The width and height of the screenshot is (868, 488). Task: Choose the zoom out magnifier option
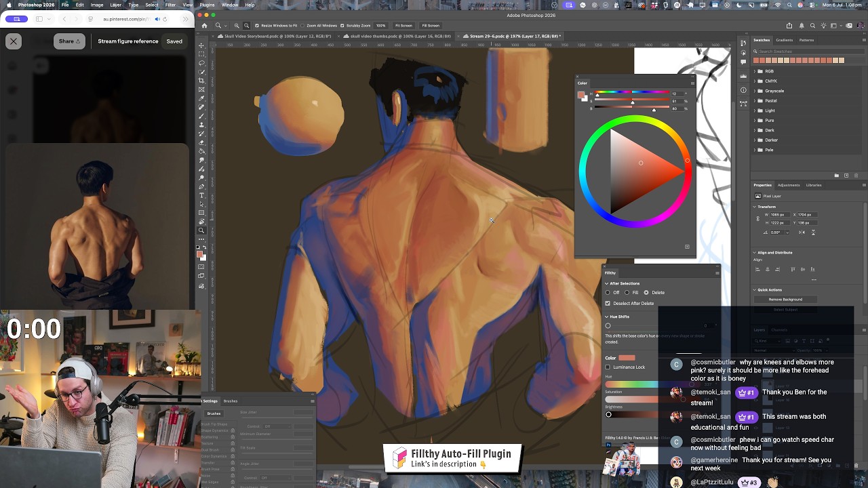tap(246, 26)
